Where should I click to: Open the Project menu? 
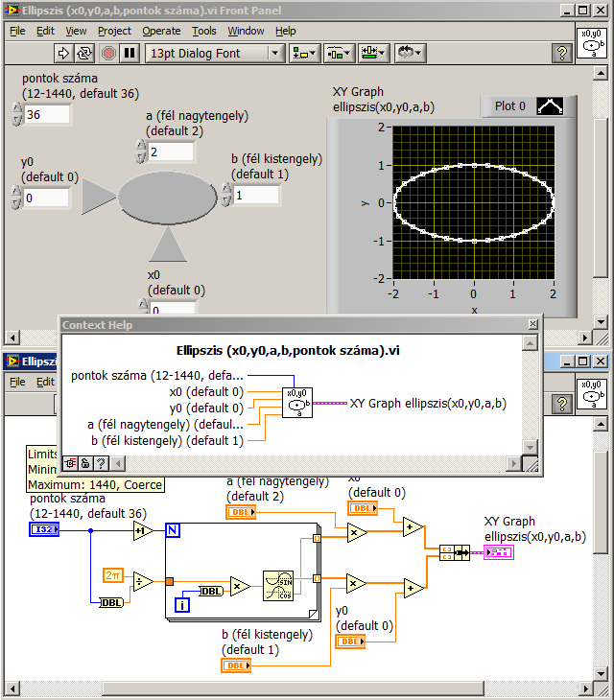114,31
